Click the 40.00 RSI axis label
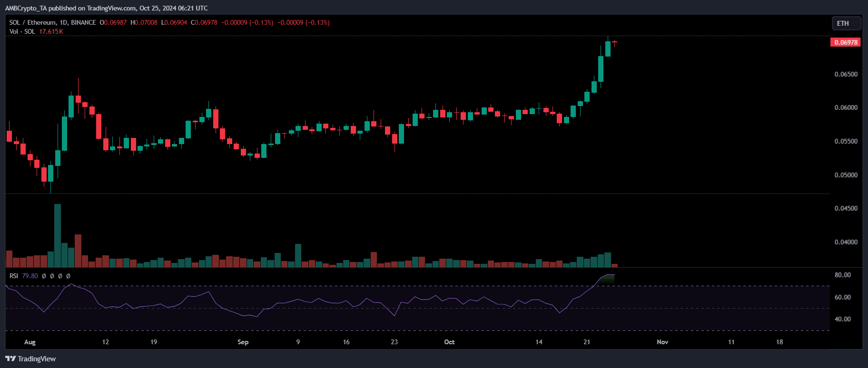The height and width of the screenshot is (368, 868). click(843, 319)
